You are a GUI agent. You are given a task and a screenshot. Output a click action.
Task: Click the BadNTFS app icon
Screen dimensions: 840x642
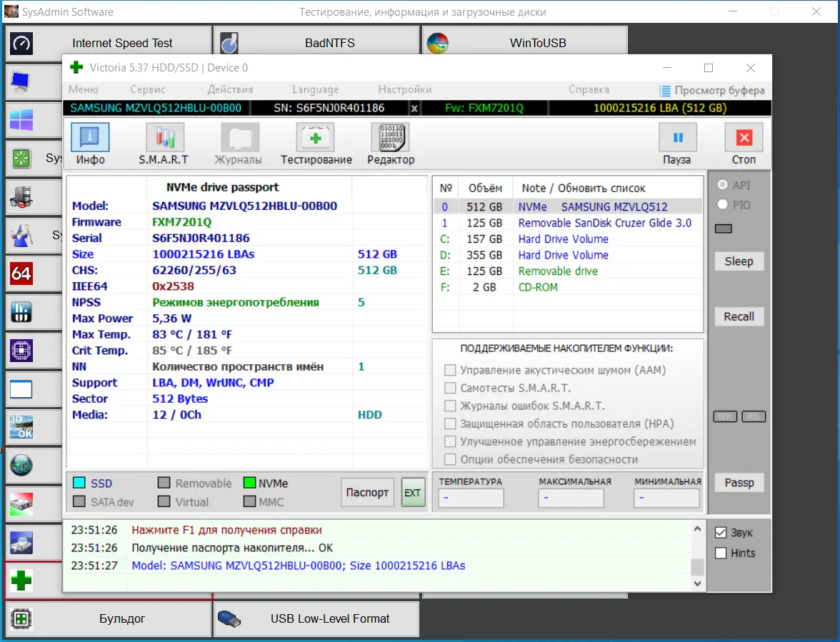[229, 44]
